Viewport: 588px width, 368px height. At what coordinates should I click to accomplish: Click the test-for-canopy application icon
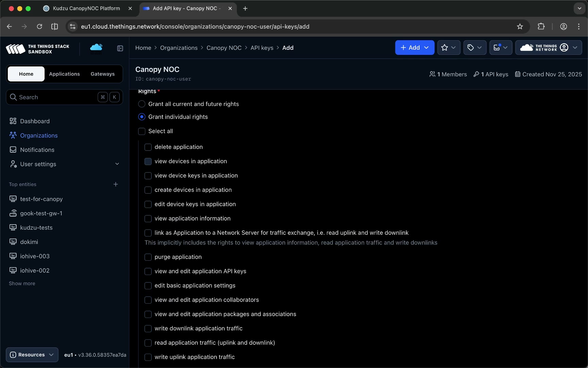point(13,199)
